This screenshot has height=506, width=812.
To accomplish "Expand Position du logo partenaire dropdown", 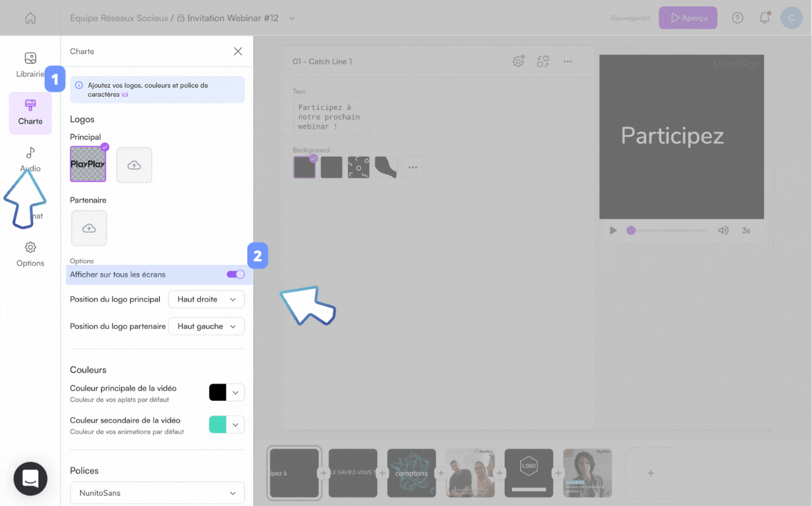I will 206,327.
